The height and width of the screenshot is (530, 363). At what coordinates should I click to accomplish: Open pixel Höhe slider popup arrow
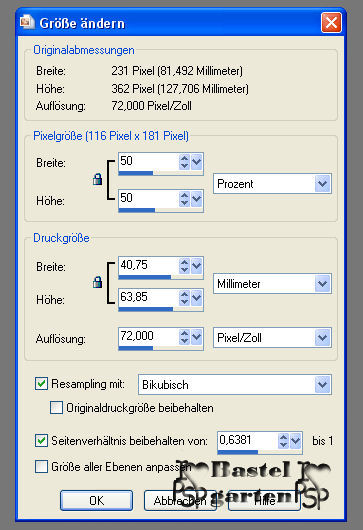tap(197, 199)
